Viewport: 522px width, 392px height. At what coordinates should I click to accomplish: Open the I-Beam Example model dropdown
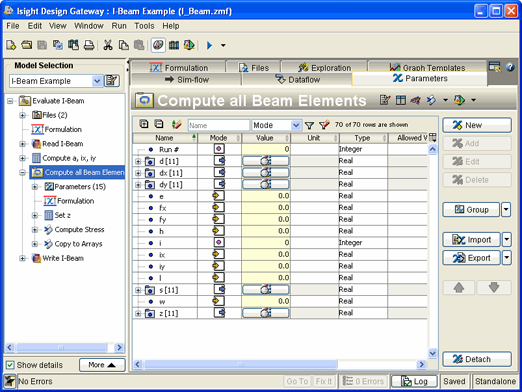pos(97,81)
